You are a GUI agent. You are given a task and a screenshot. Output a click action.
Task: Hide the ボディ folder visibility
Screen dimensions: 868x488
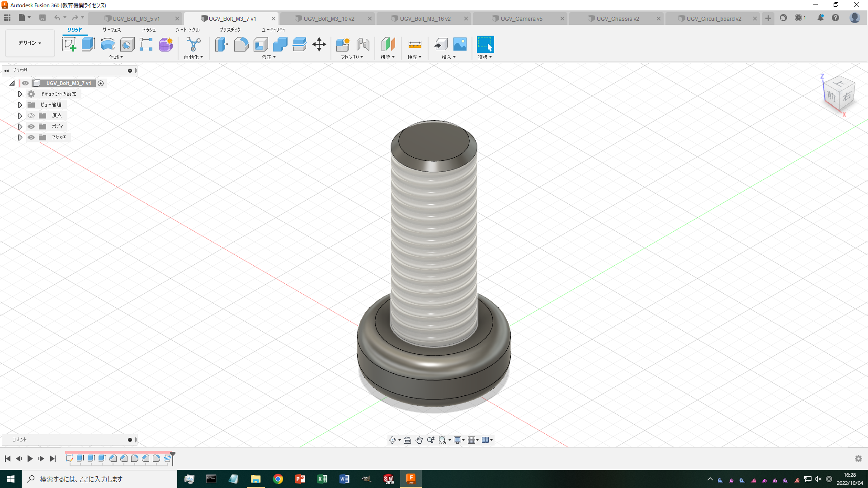(31, 127)
